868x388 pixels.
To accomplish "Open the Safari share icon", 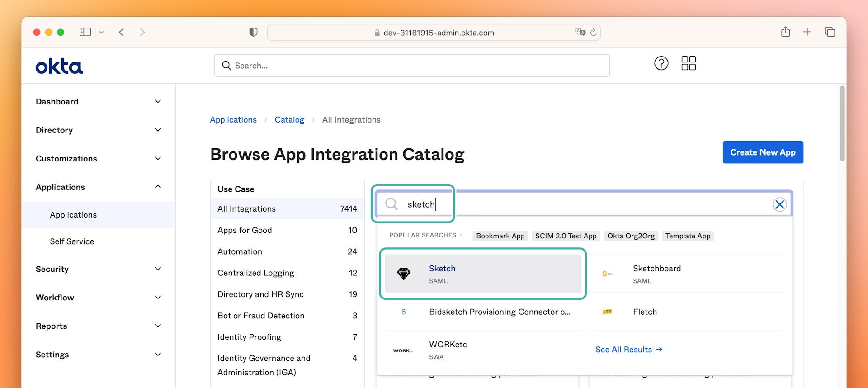I will tap(786, 32).
